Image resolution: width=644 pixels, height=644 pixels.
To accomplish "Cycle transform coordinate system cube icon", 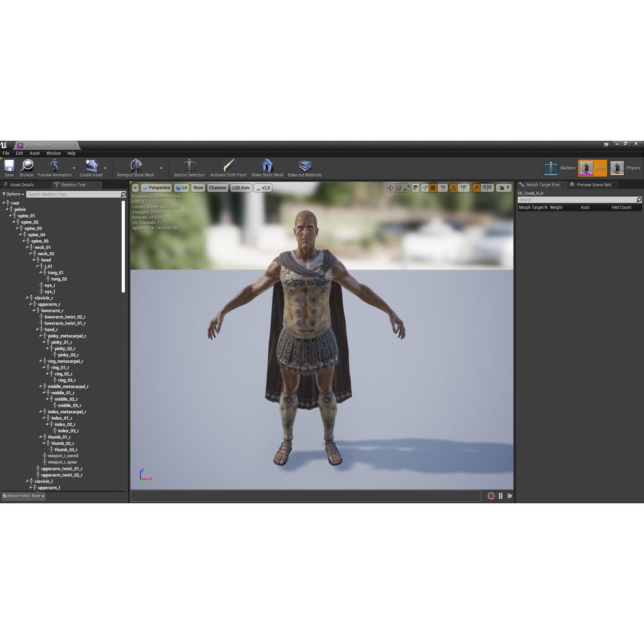I will point(416,188).
